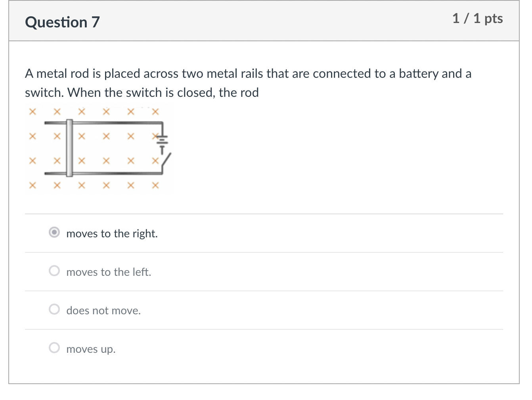Choose the 'moves to the left' radio option

54,271
